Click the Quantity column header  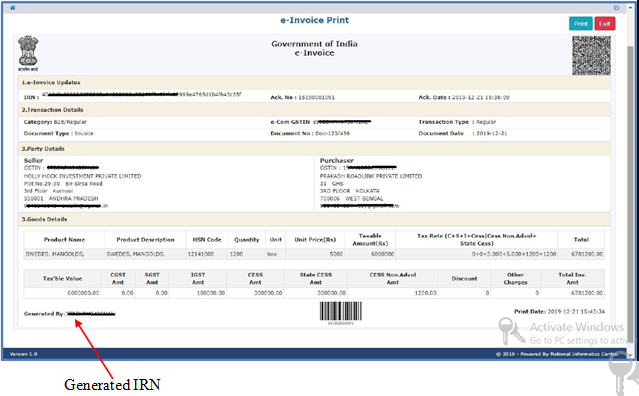coord(247,240)
